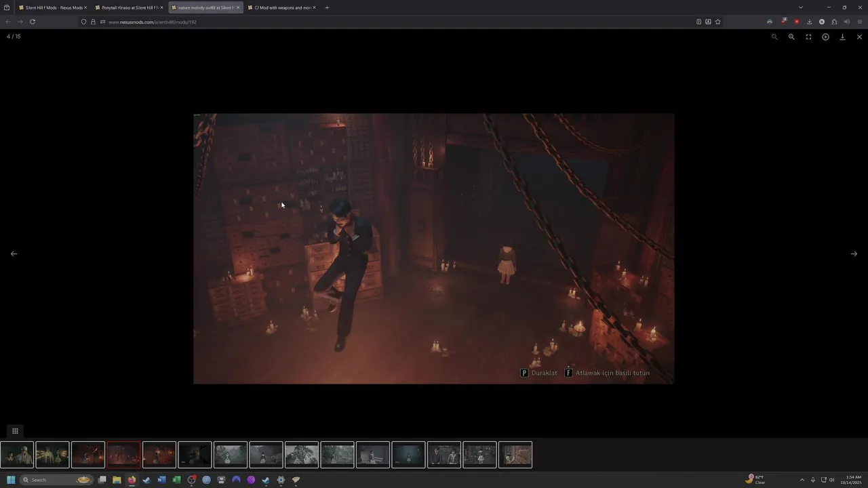Click the red play extension icon
This screenshot has width=868, height=488.
[797, 22]
